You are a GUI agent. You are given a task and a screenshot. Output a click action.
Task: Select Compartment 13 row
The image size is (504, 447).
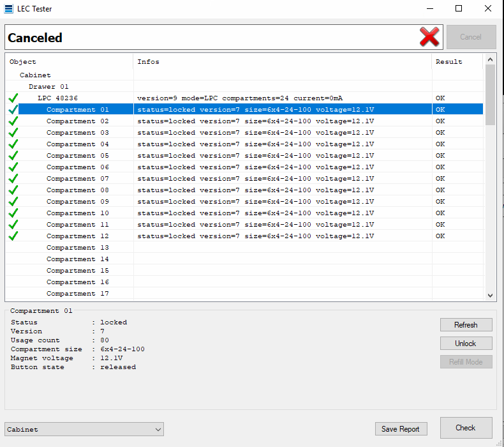coord(244,248)
